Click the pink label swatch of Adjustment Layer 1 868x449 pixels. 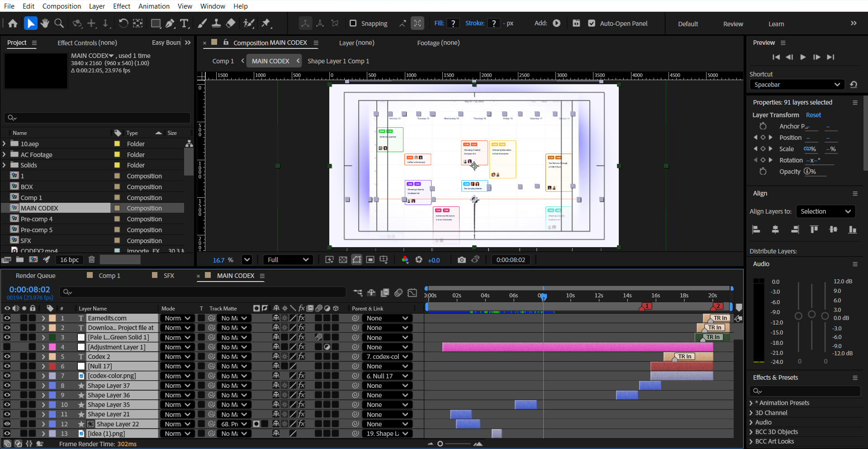52,347
